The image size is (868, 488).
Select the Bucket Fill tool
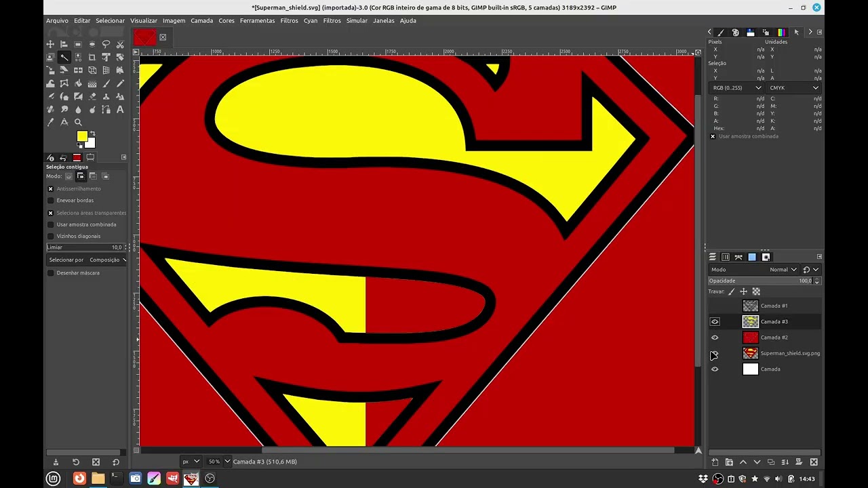click(x=78, y=83)
